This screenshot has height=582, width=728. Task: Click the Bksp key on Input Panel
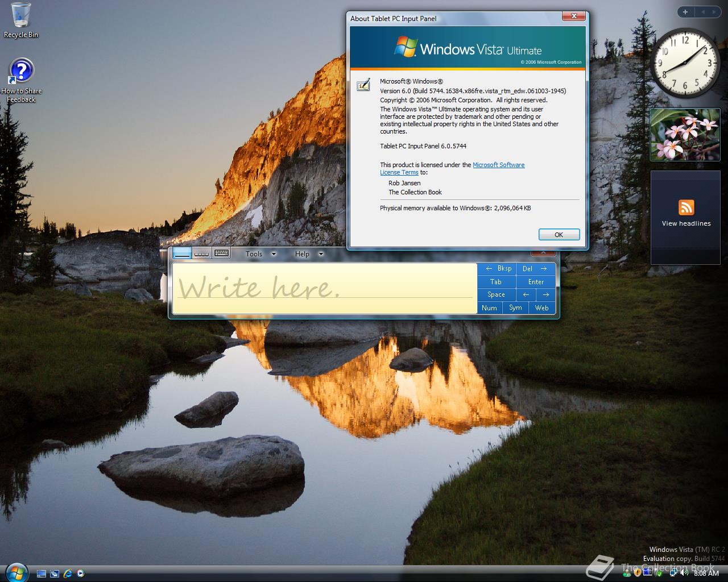click(x=497, y=268)
